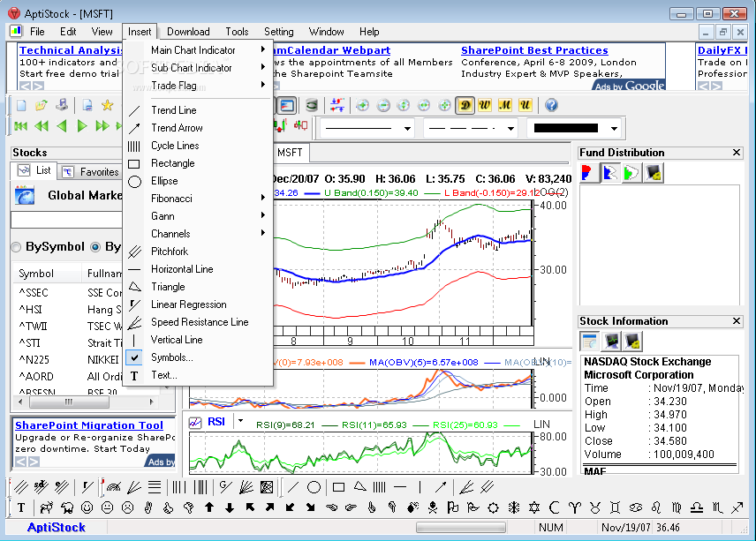Expand the Fibonacci submenu
The height and width of the screenshot is (541, 756).
198,199
